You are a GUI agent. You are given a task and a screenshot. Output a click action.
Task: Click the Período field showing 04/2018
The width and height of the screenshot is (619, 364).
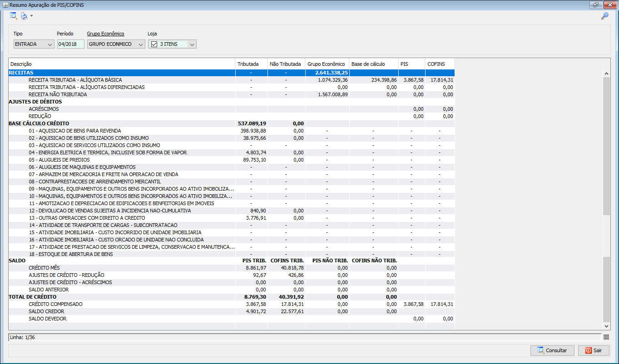pos(70,44)
